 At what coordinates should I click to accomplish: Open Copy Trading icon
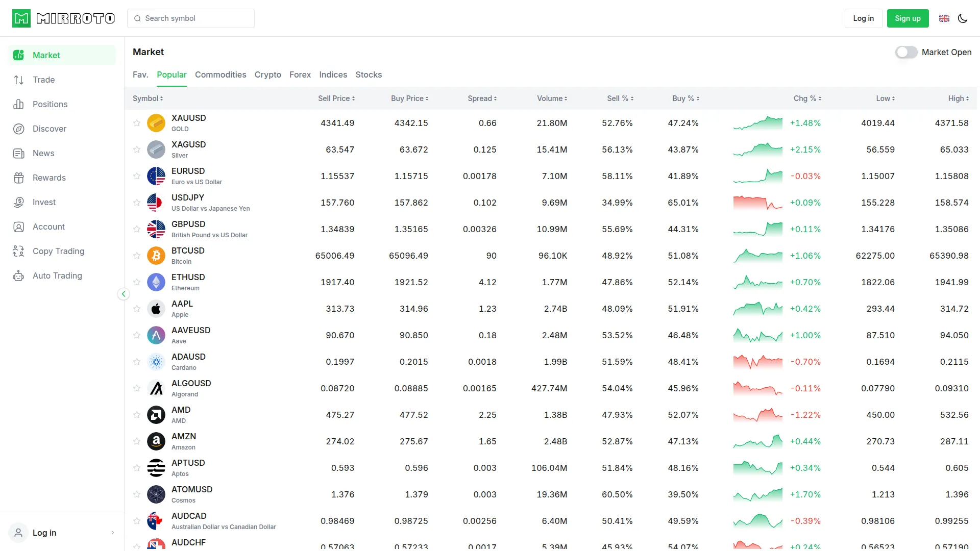pos(19,251)
